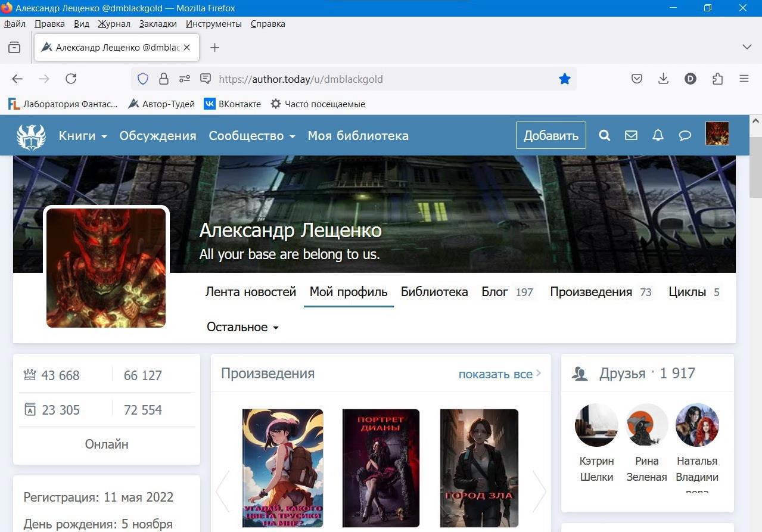This screenshot has height=532, width=762.
Task: Switch to the Блог tab
Action: click(x=494, y=292)
